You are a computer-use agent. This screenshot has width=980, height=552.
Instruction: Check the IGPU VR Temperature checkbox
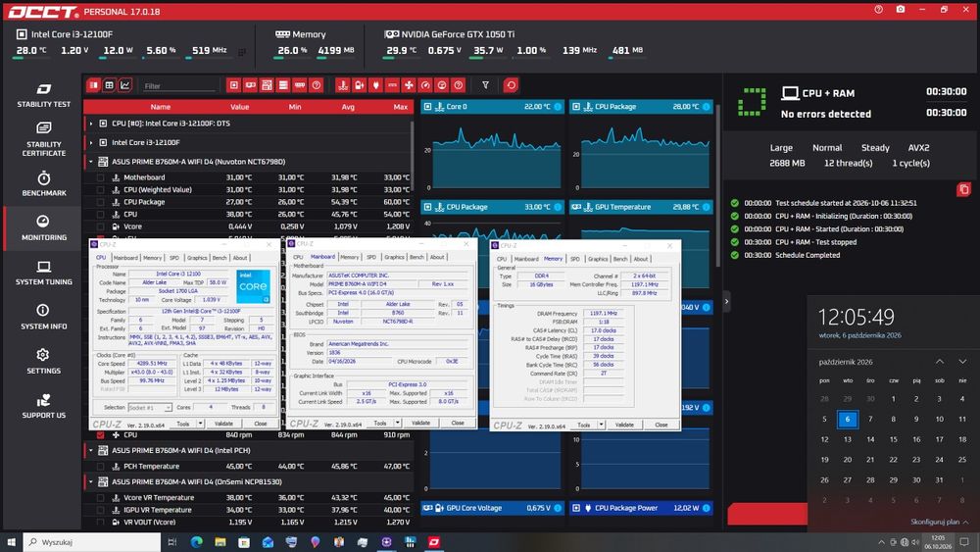[x=100, y=510]
